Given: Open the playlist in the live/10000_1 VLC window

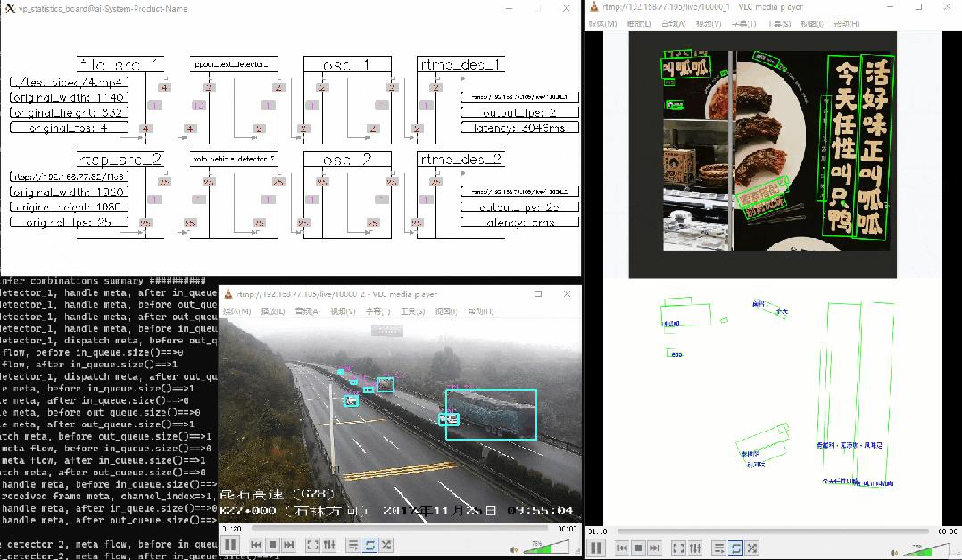Looking at the screenshot, I should (718, 548).
